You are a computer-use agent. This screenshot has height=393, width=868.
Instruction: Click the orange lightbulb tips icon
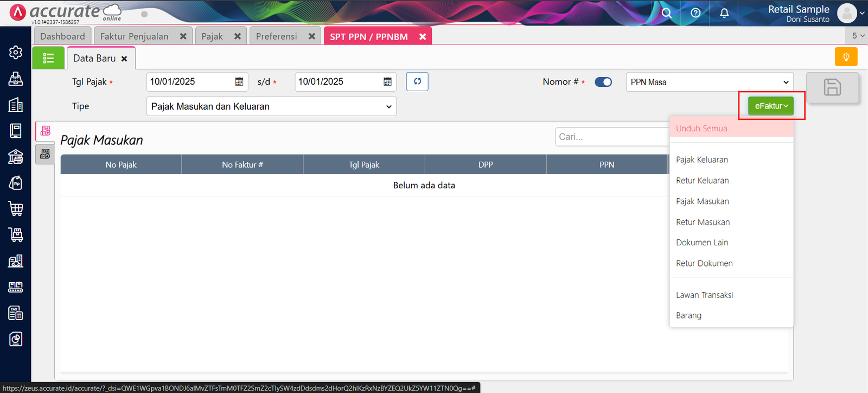tap(846, 57)
